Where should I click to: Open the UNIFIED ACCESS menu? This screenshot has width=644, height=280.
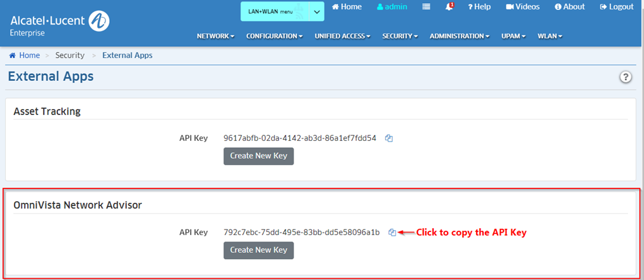point(342,36)
